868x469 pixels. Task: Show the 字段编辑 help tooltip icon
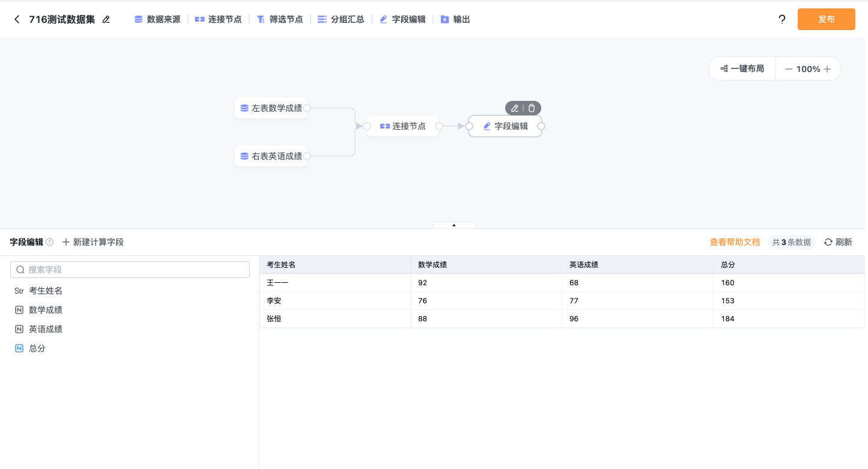tap(50, 242)
